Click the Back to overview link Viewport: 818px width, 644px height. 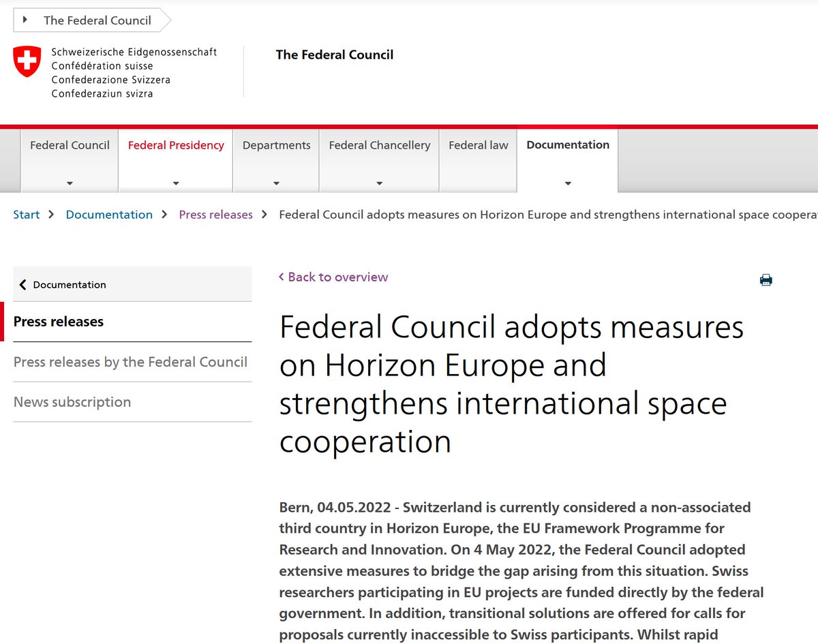click(x=333, y=277)
